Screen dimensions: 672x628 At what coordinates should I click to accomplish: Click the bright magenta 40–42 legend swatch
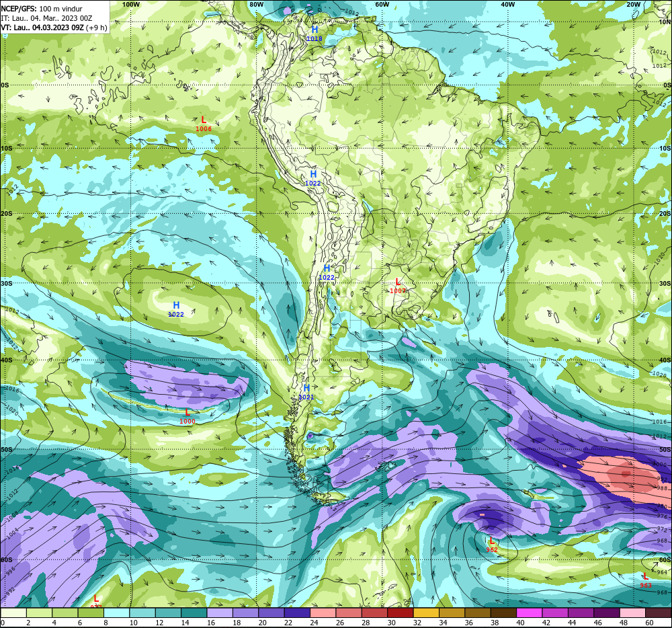(x=530, y=613)
